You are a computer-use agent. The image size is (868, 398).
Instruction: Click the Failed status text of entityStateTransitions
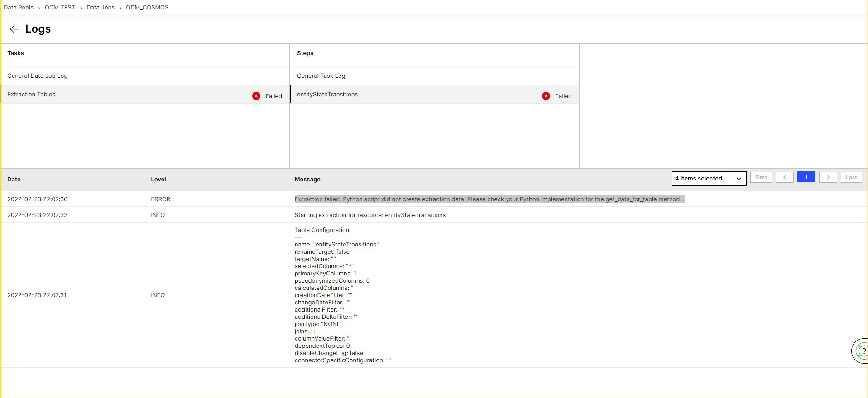563,96
